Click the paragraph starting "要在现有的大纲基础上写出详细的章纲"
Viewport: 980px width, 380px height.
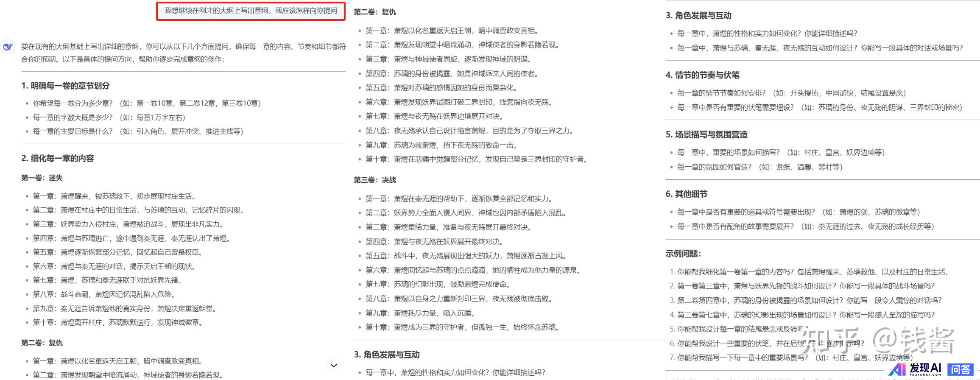(x=184, y=53)
